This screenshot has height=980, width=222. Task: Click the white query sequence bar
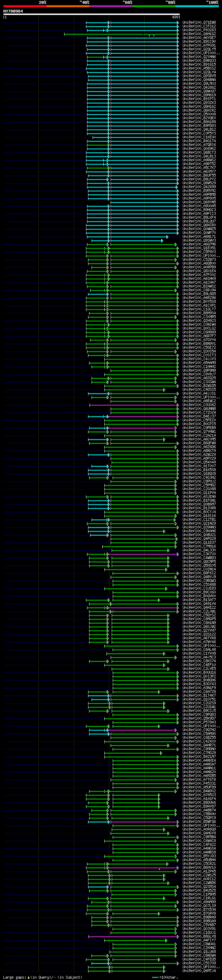click(92, 15)
